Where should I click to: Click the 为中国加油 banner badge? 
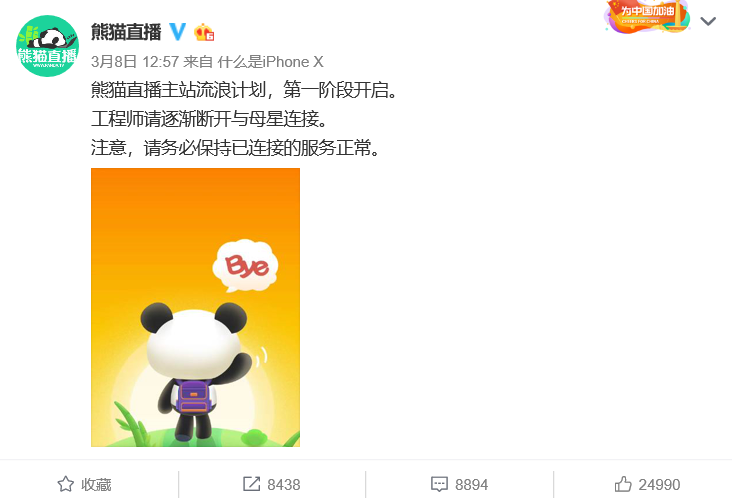647,16
